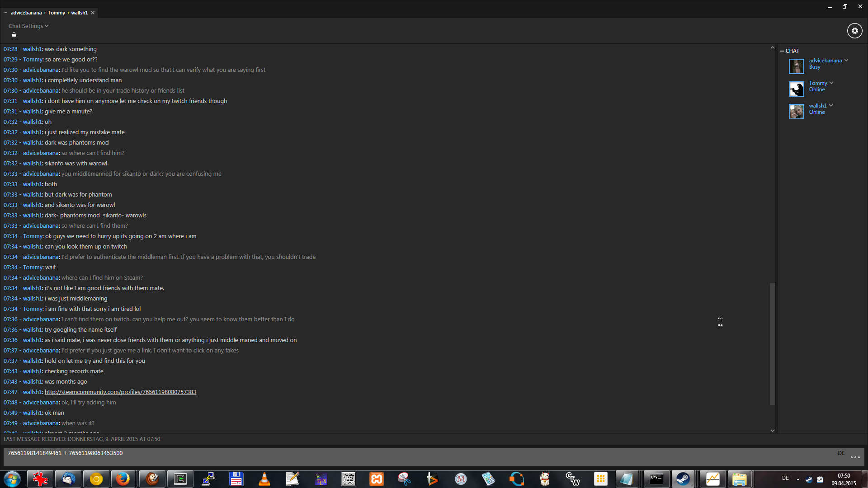The image size is (868, 488).
Task: Open the dropdown arrow next to wallsh1
Action: point(831,106)
